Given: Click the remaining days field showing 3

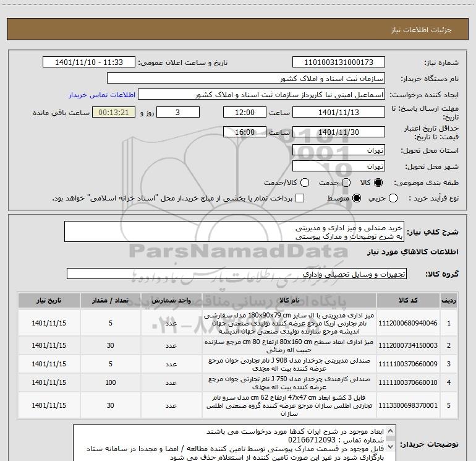Looking at the screenshot, I should 178,112.
